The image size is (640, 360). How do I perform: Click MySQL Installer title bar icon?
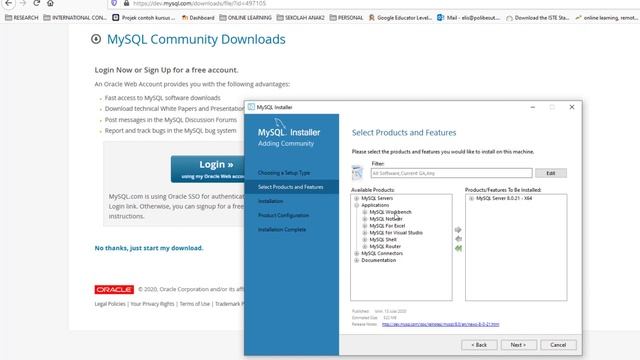pos(251,107)
